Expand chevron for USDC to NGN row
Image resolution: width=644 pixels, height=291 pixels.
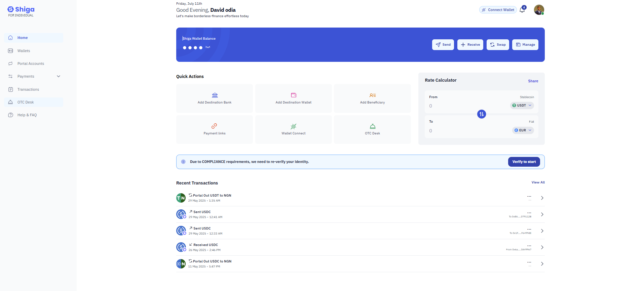542,264
